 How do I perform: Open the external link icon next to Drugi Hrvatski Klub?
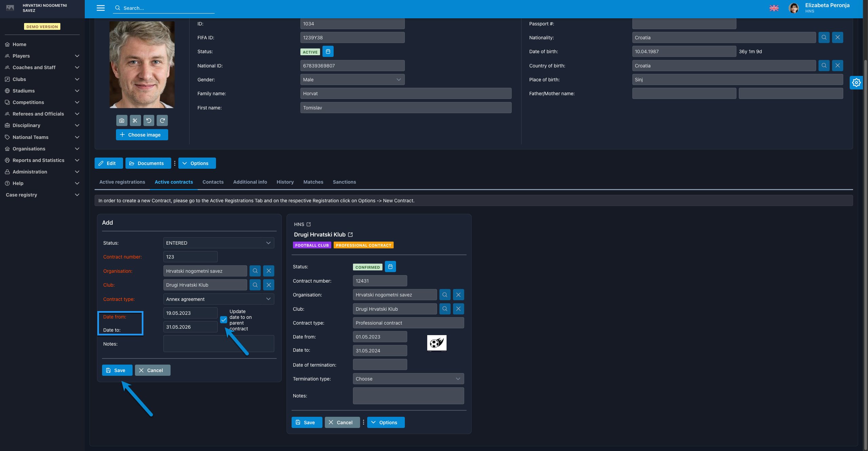click(351, 234)
